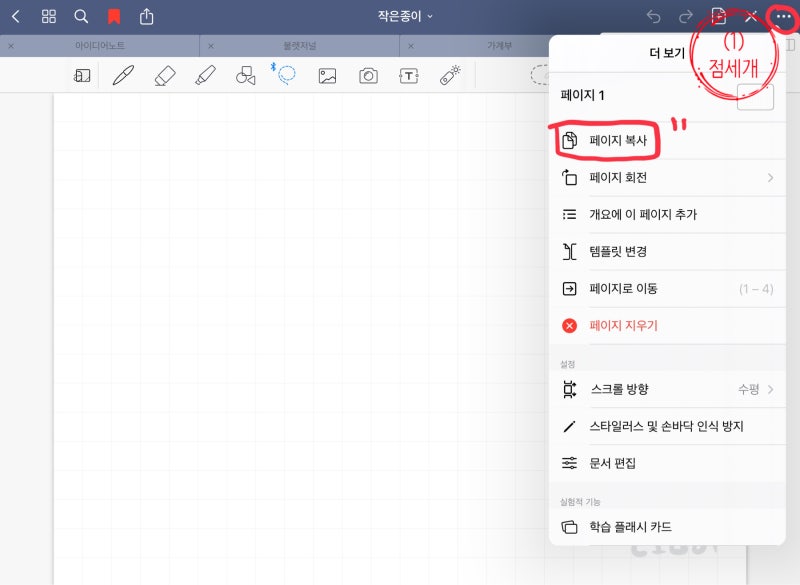Select the Shapes tool

coord(245,75)
